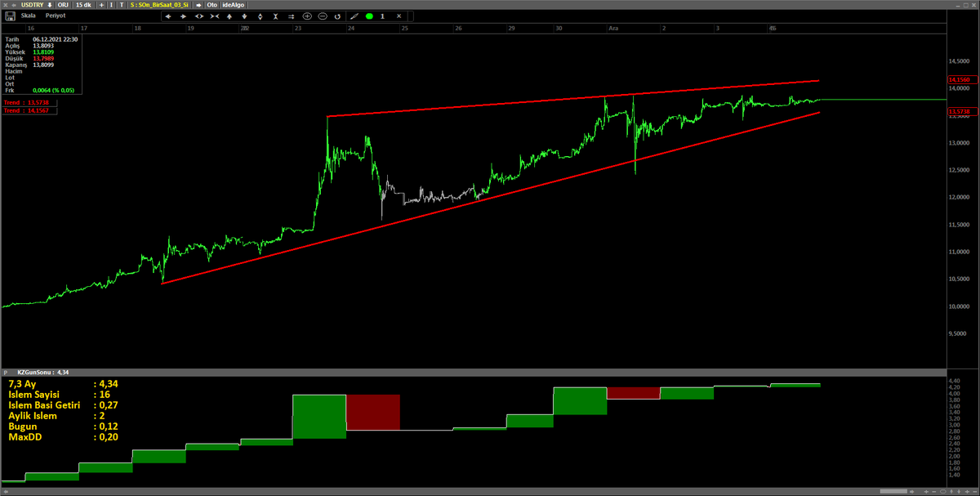Click the X icon in the drawing toolbar

(x=399, y=16)
